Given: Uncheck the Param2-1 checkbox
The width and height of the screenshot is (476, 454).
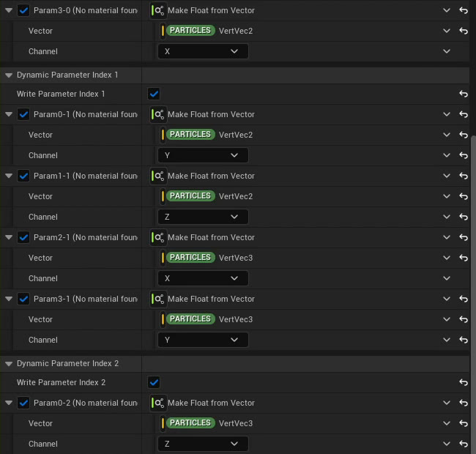Looking at the screenshot, I should click(x=23, y=237).
